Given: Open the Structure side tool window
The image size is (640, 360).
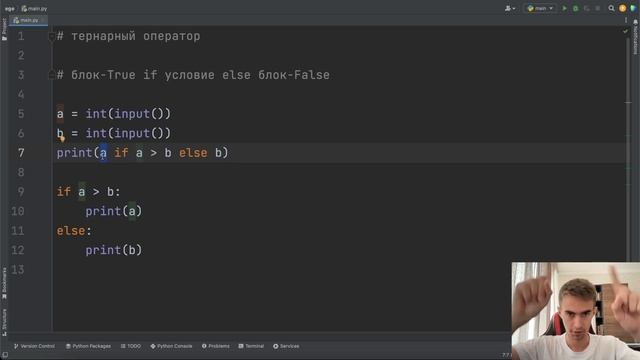Looking at the screenshot, I should pos(4,322).
